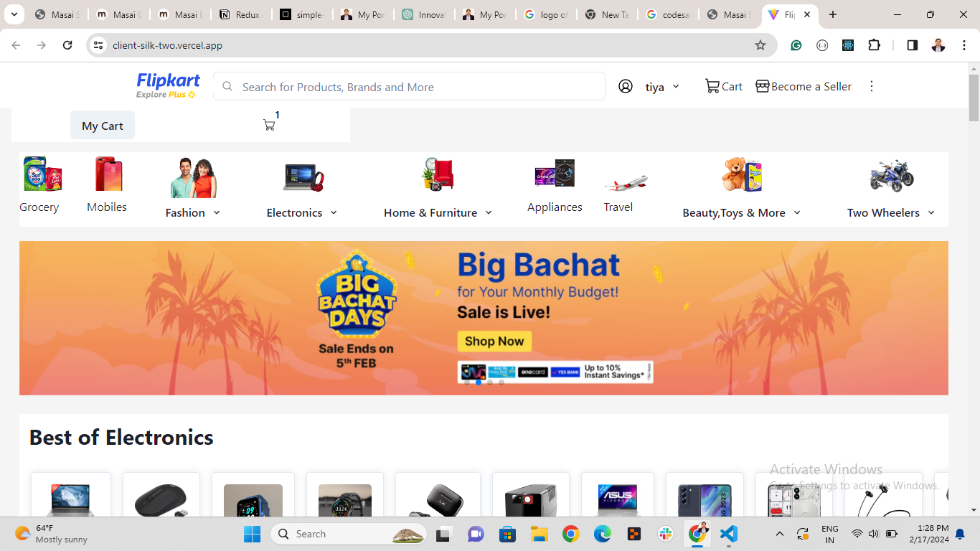Click Shop Now on the banner
The image size is (980, 551).
[x=494, y=342]
